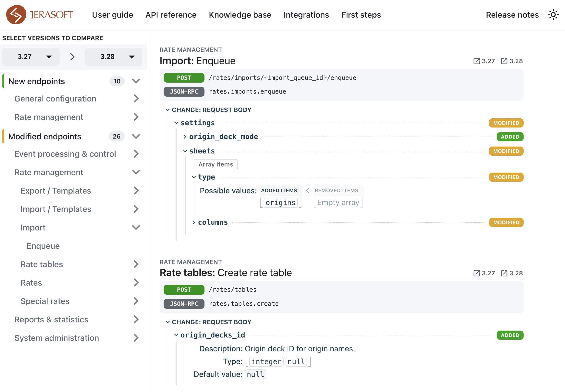The height and width of the screenshot is (392, 565).
Task: Collapse Rate management under Modified endpoints
Action: click(x=136, y=172)
